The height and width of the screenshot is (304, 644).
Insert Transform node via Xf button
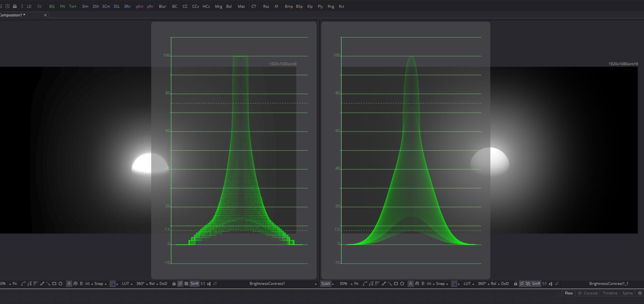(x=276, y=6)
